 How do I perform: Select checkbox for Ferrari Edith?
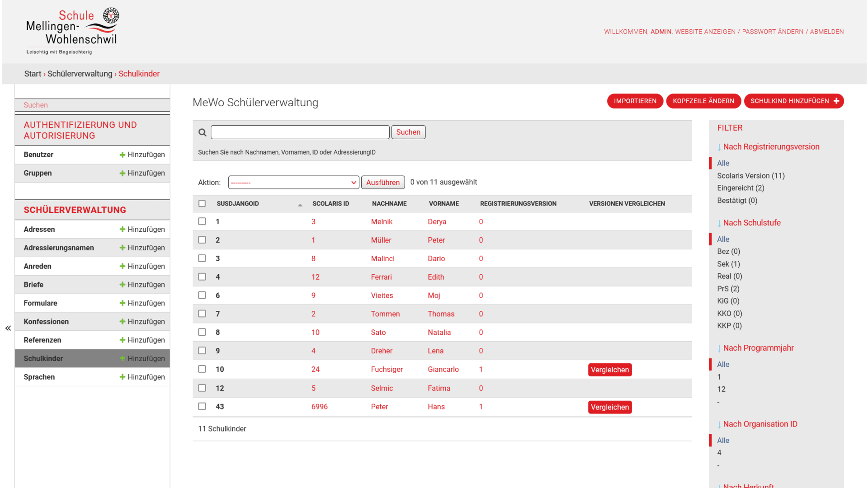click(202, 277)
